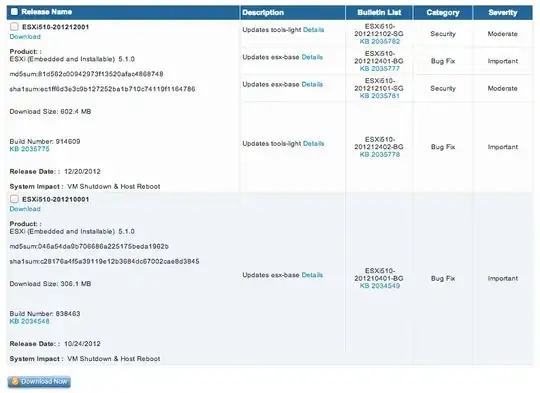540x393 pixels.
Task: Click Important severity in ESXi510-201210401-BG row
Action: pos(503,278)
